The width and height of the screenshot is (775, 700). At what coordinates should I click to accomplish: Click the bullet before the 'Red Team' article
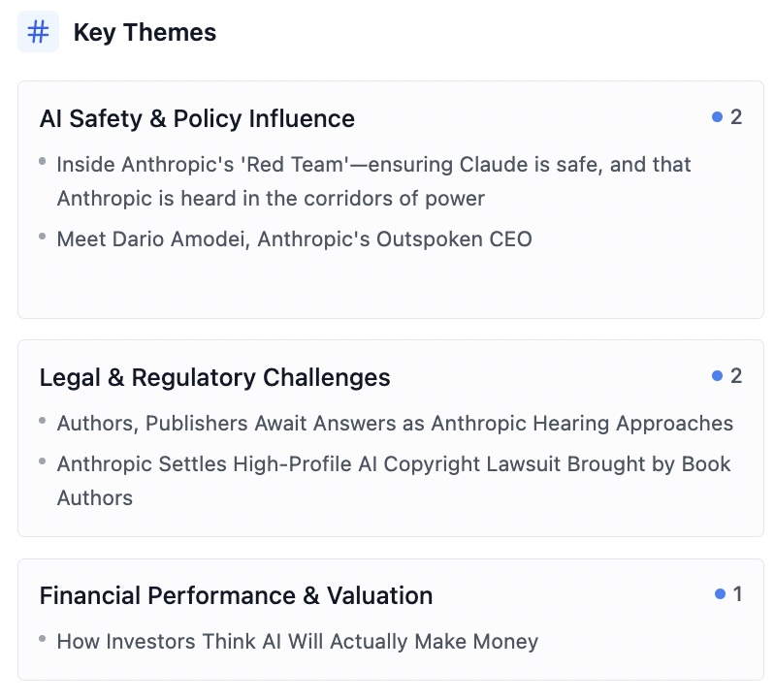click(x=43, y=161)
